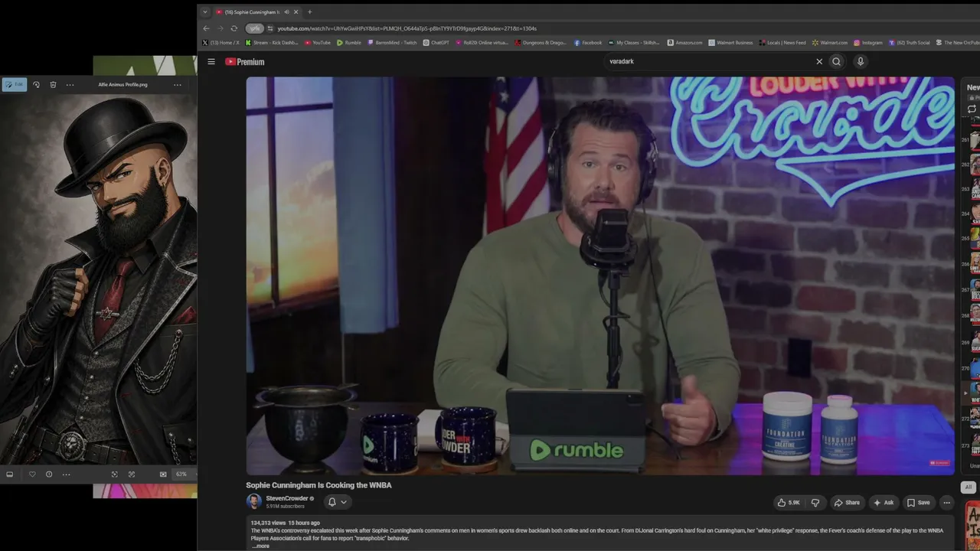
Task: Click the YouTube search magnifier button
Action: coord(836,62)
